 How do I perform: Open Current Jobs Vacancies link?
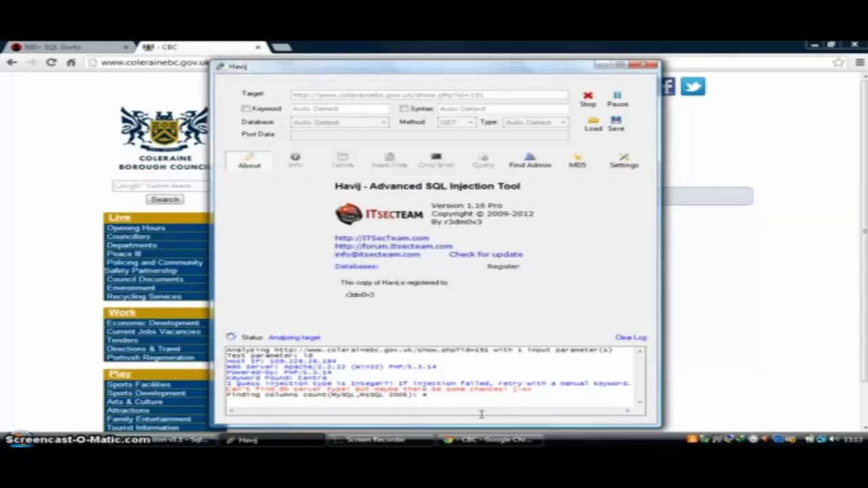(x=153, y=332)
